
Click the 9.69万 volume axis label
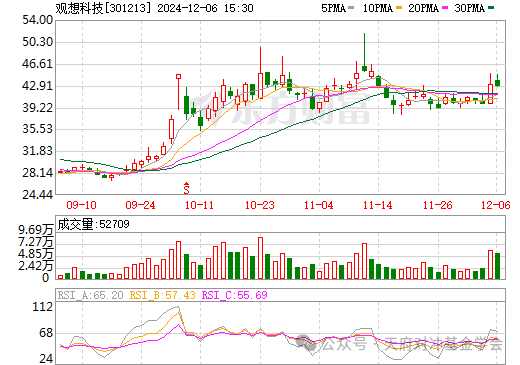tap(36, 230)
